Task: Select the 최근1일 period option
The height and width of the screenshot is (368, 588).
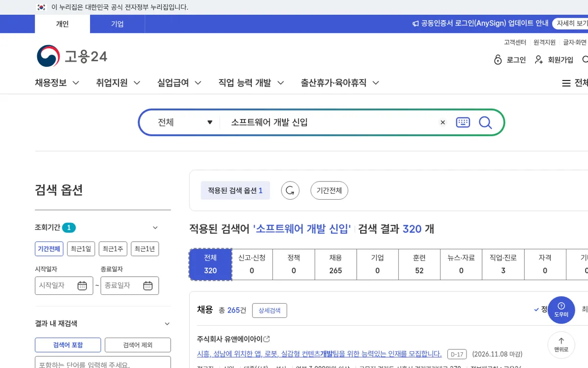Action: 81,249
